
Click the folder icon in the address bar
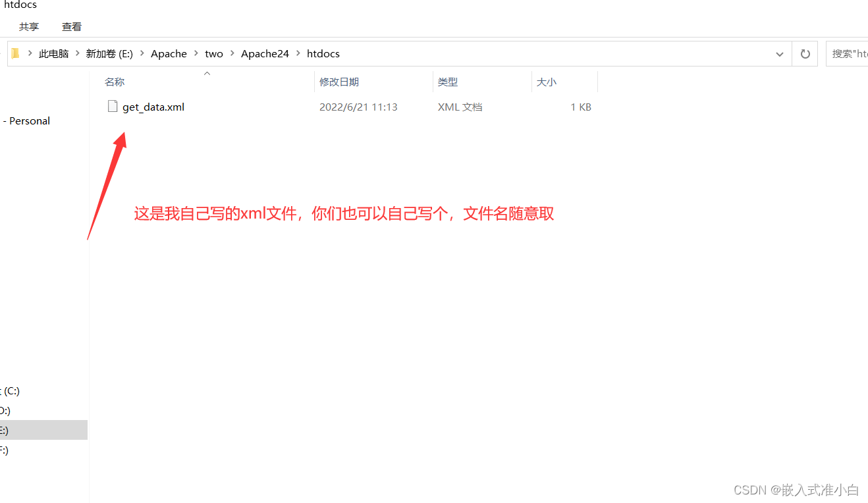(14, 53)
